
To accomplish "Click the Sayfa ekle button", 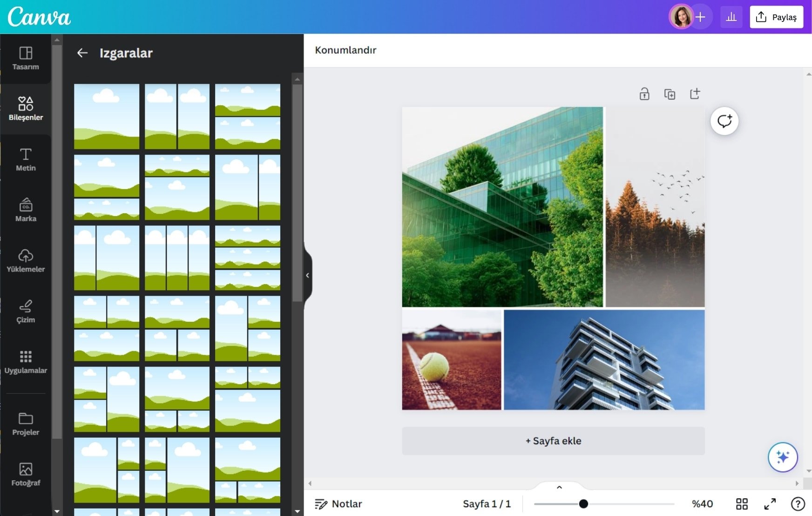I will point(553,441).
